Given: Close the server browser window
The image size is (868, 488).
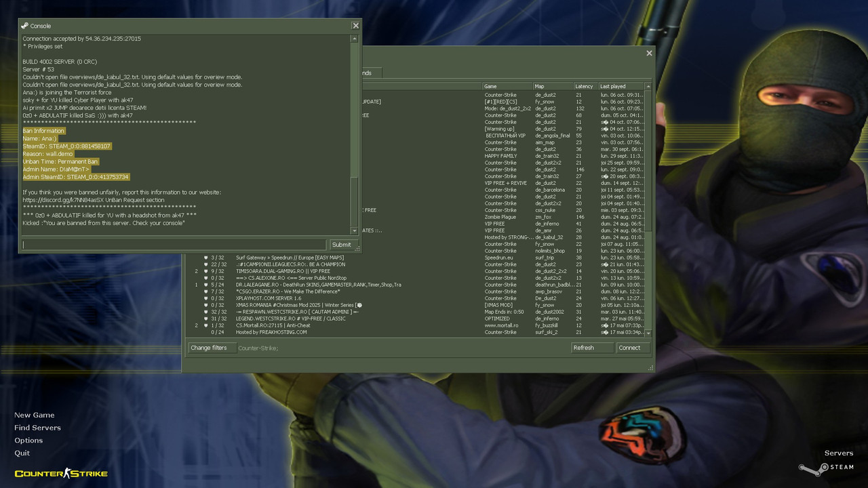Looking at the screenshot, I should 649,53.
